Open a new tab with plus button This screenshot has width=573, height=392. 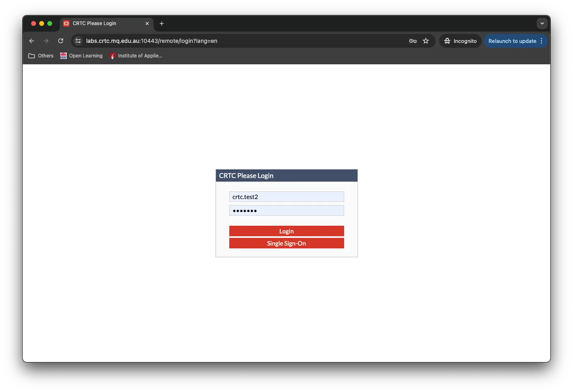click(x=162, y=23)
